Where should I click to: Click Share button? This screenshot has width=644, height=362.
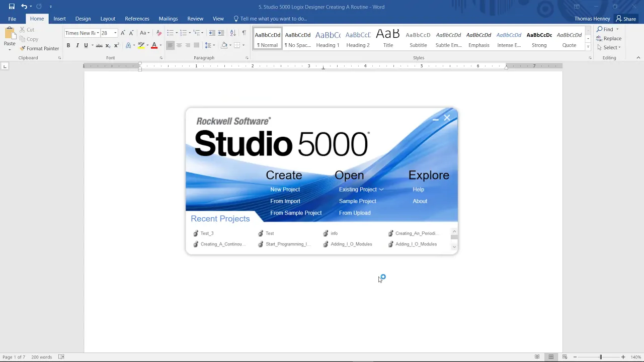[626, 19]
